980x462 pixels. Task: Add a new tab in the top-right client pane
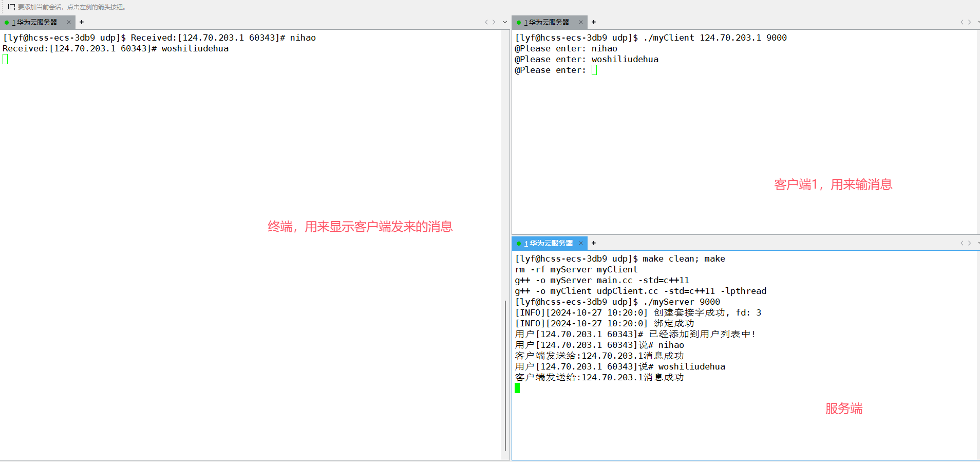click(x=594, y=22)
